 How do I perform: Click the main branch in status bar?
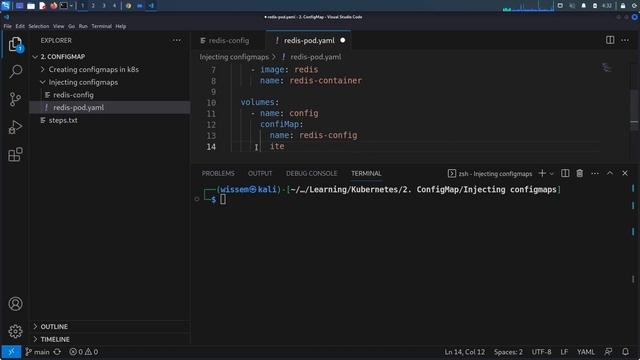[x=38, y=352]
